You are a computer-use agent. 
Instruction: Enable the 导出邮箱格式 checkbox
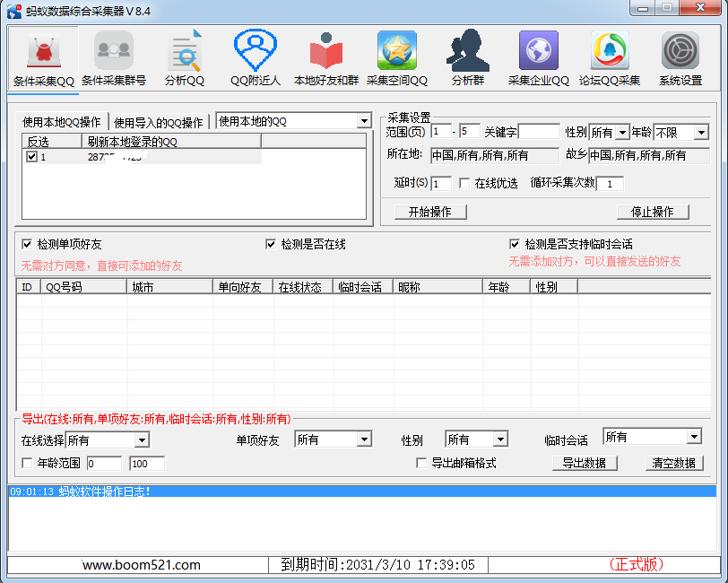click(421, 463)
